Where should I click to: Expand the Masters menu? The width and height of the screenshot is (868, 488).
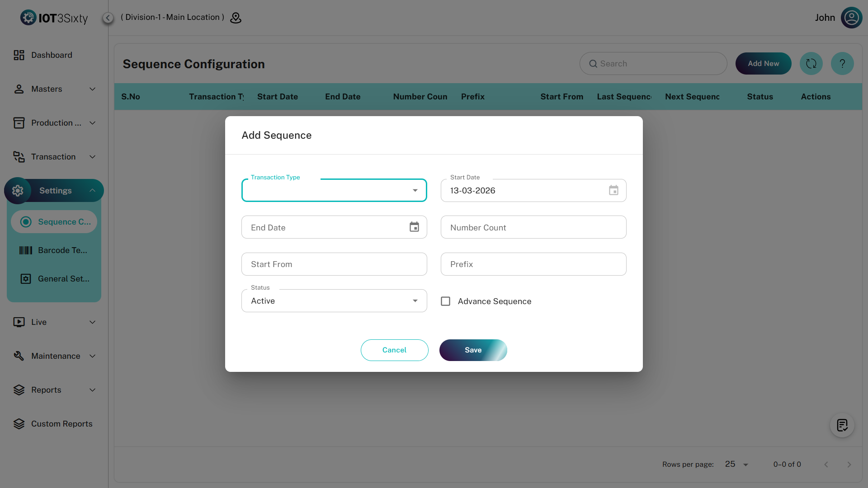click(x=54, y=89)
